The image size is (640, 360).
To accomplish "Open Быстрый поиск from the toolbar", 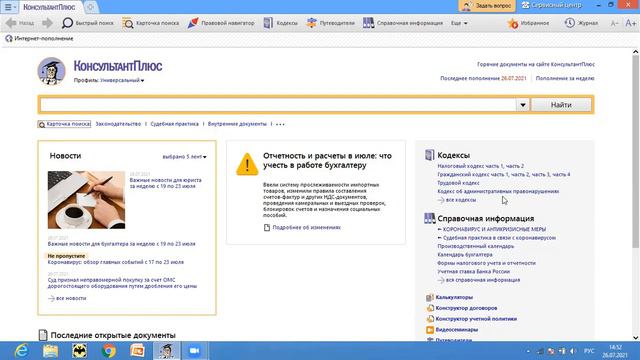I will [x=87, y=23].
